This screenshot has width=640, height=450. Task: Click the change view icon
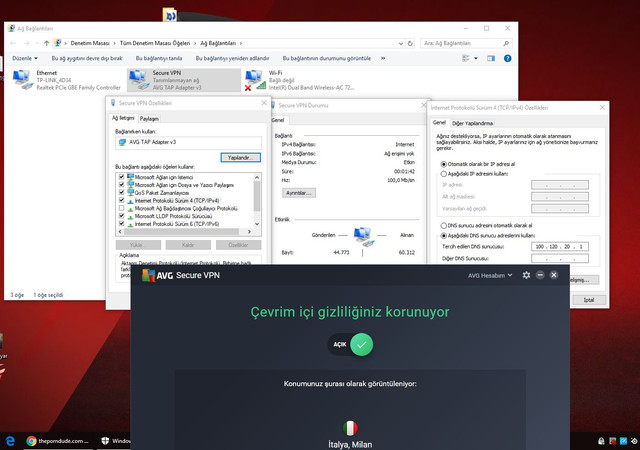(x=466, y=58)
